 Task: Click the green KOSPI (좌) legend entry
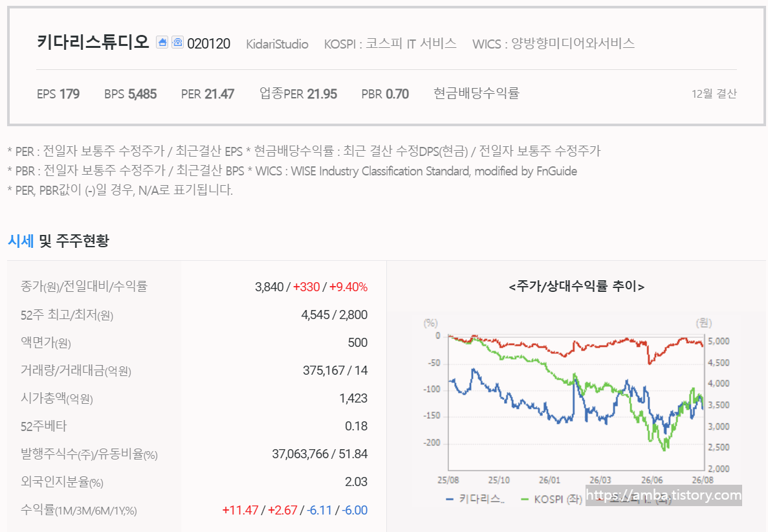[x=551, y=499]
